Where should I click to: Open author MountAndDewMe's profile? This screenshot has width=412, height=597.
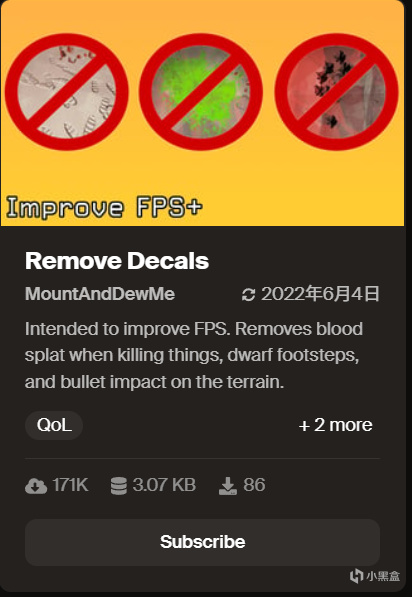[x=100, y=294]
